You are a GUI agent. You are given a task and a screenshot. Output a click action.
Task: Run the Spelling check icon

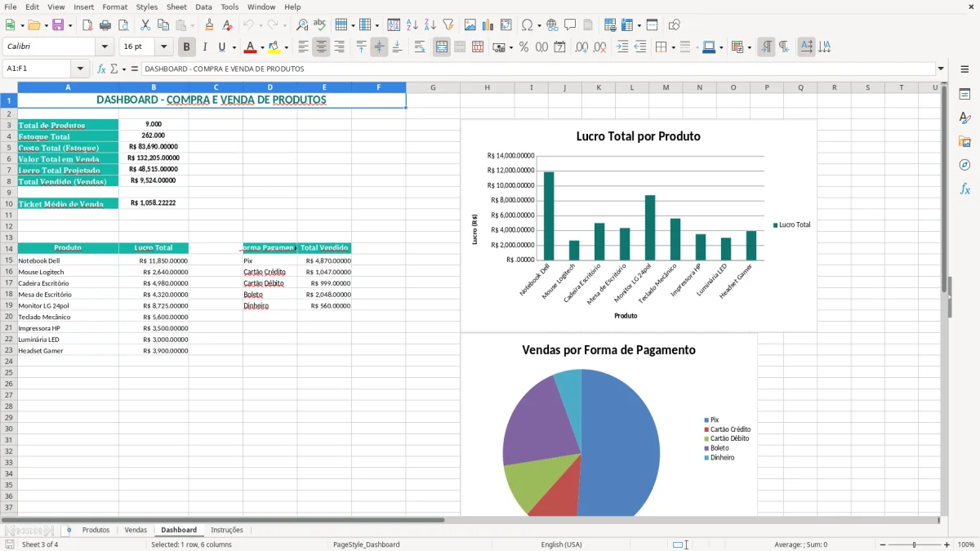click(320, 25)
